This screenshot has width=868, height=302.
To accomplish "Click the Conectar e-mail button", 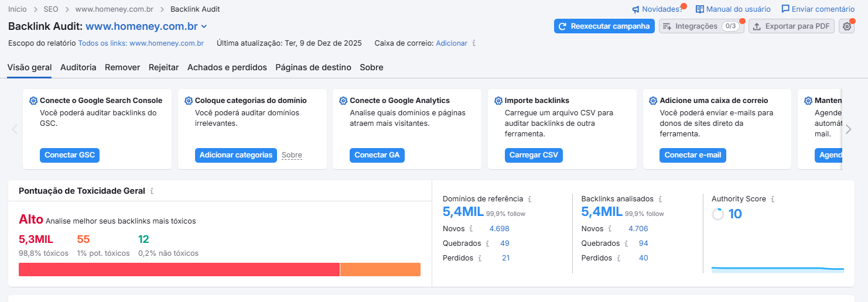I will click(693, 155).
